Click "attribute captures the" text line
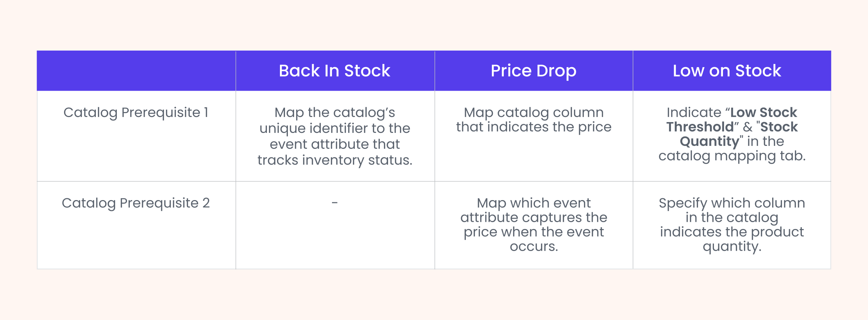The height and width of the screenshot is (320, 868). point(533,218)
